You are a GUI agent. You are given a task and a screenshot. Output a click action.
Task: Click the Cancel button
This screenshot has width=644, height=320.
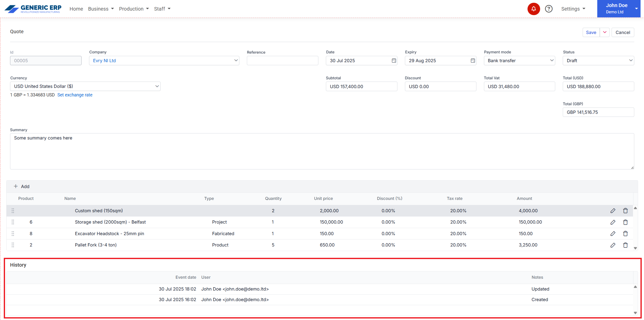[623, 32]
